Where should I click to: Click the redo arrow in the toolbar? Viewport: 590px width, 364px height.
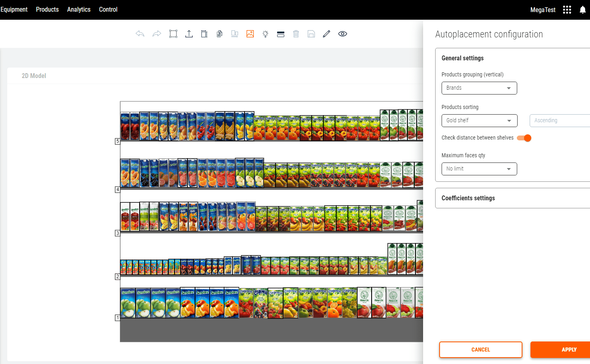click(x=157, y=34)
